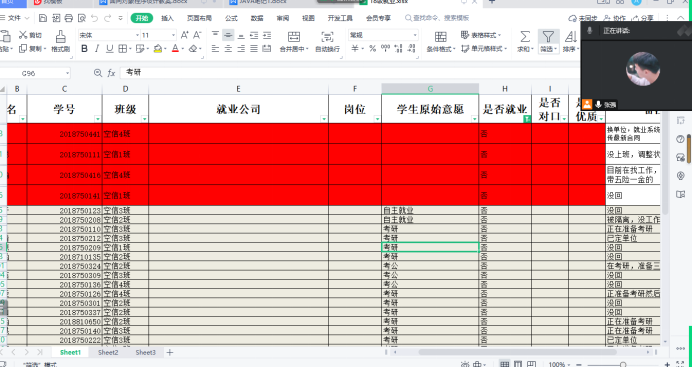Click the formula bar showing 考研
The width and height of the screenshot is (693, 368).
click(349, 73)
